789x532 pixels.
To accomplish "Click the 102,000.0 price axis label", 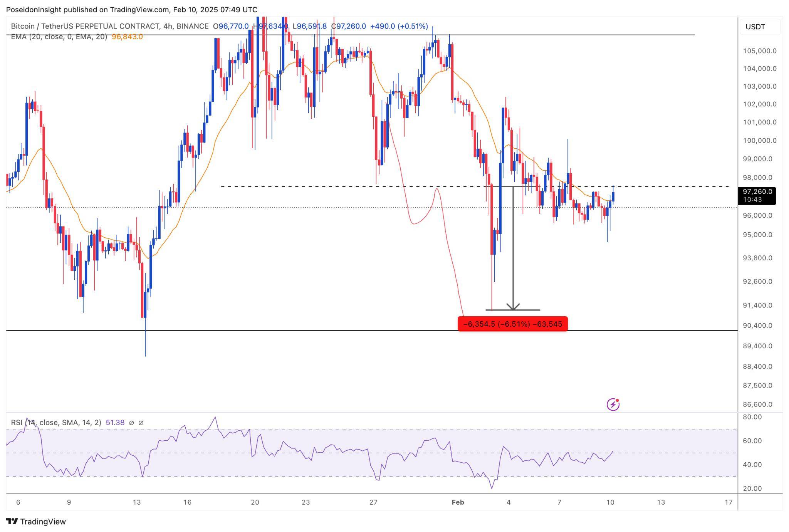I will click(760, 104).
